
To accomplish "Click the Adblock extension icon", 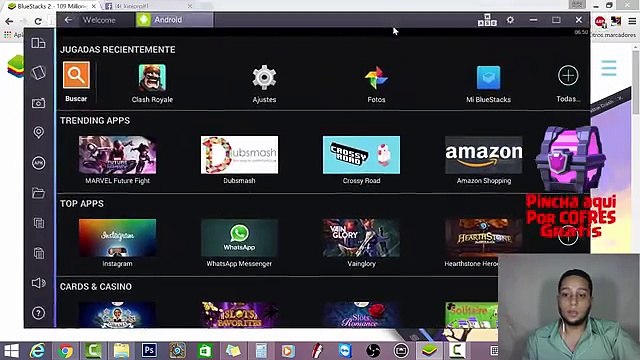I will click(x=600, y=21).
